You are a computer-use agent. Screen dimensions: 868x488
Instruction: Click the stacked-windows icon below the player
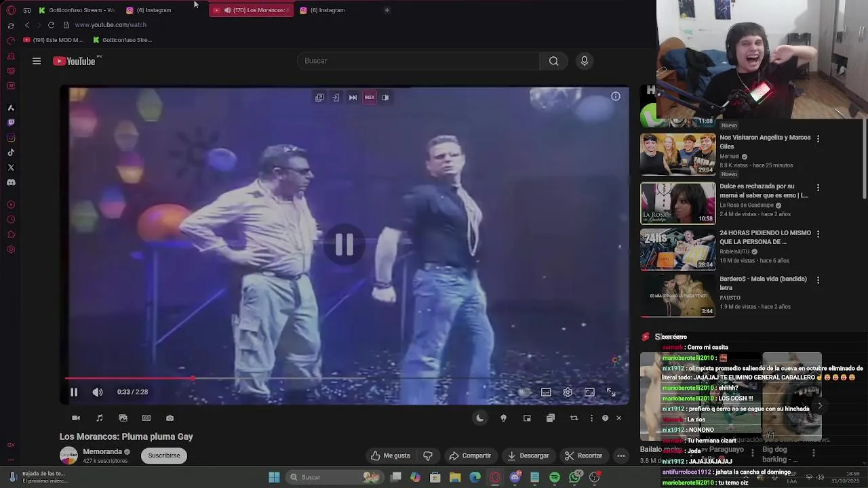pyautogui.click(x=550, y=418)
